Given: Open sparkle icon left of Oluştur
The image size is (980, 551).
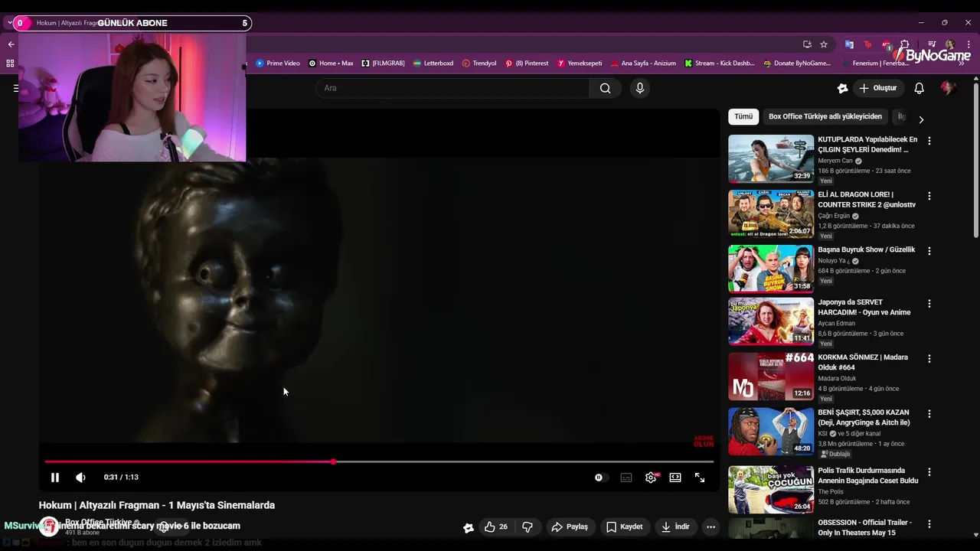Looking at the screenshot, I should (843, 88).
